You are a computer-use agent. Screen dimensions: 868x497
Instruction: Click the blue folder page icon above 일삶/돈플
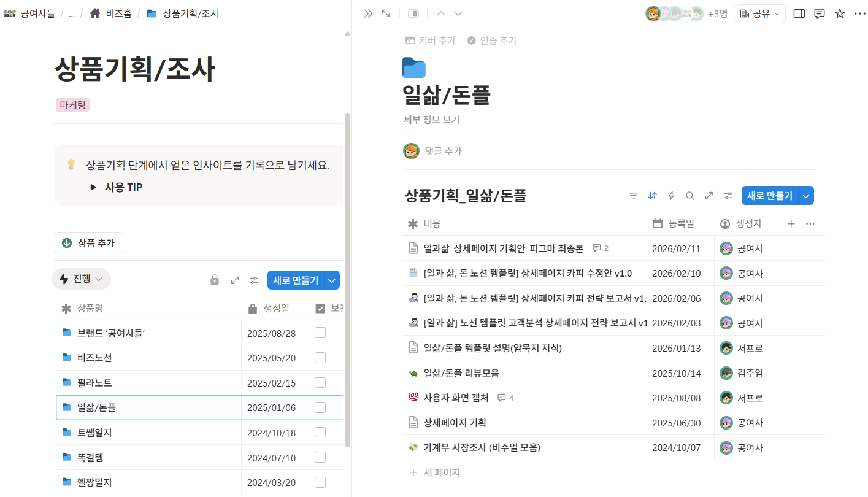point(414,67)
